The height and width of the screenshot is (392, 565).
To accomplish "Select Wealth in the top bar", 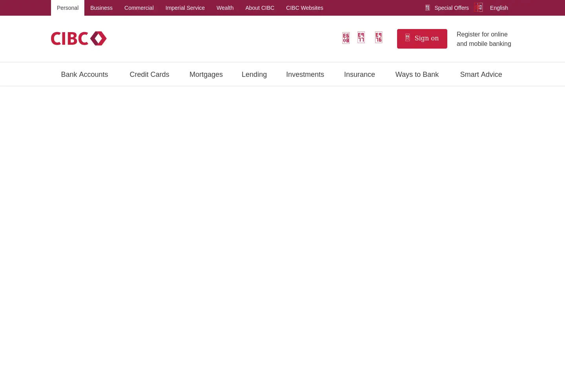I will [x=225, y=8].
